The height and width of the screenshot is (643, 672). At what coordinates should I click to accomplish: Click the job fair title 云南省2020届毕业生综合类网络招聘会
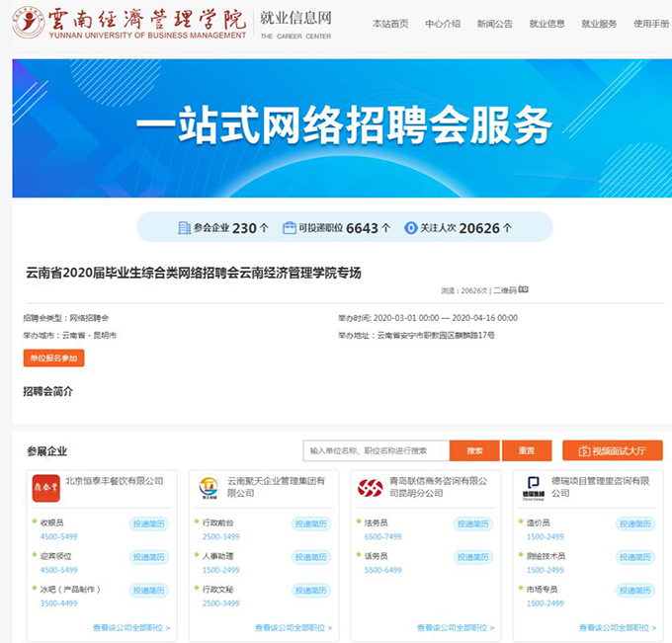[x=194, y=273]
